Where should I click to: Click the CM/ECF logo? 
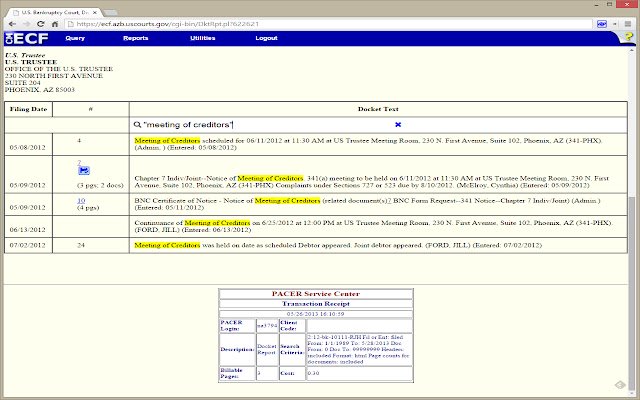click(x=27, y=38)
